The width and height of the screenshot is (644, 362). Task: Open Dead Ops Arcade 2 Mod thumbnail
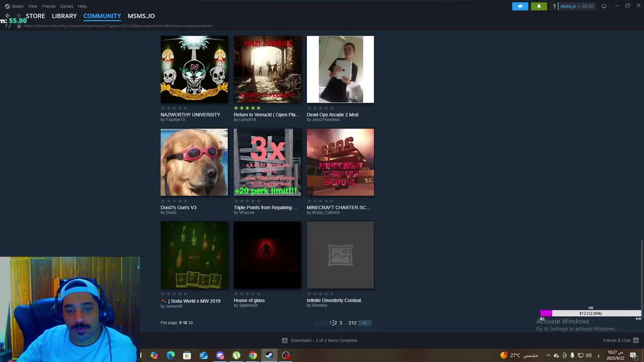coord(341,69)
